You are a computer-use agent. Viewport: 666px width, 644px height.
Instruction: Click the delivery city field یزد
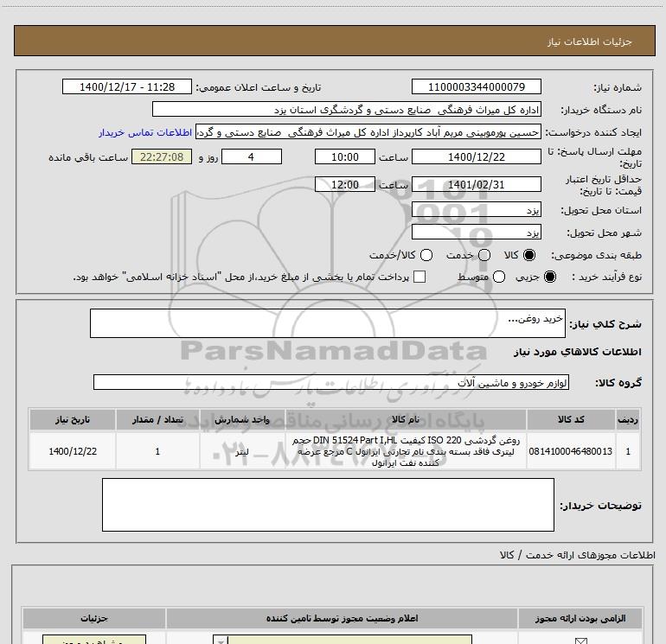pyautogui.click(x=476, y=233)
